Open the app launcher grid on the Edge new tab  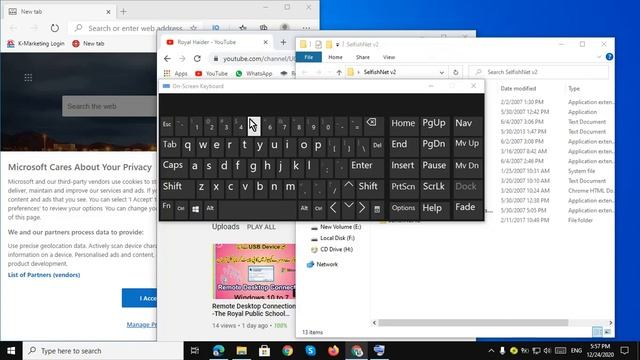(x=28, y=77)
